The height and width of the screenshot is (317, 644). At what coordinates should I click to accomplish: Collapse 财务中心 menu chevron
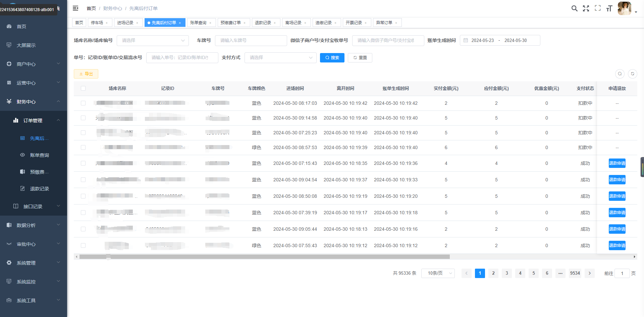point(58,101)
